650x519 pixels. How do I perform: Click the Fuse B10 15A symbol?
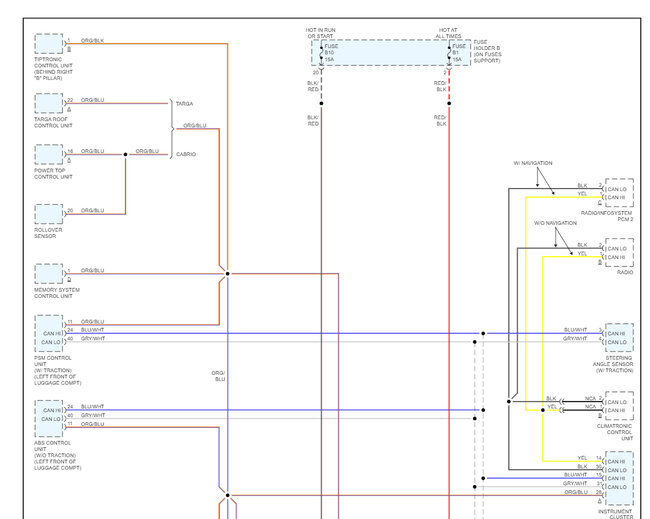coord(321,53)
